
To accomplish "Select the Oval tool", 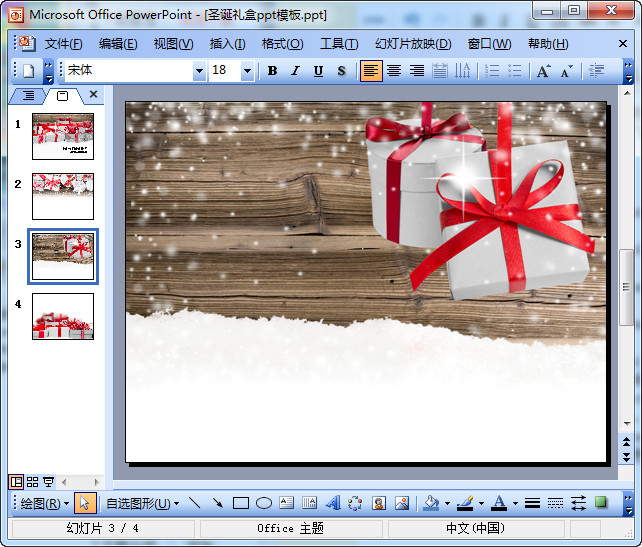I will (x=264, y=503).
